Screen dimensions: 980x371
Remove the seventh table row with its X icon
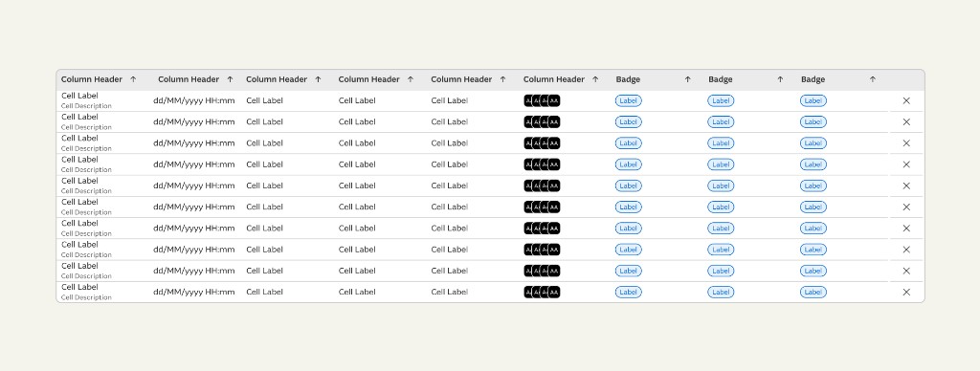coord(906,228)
